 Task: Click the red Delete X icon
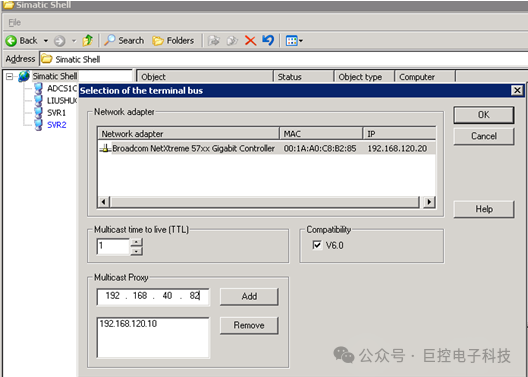pyautogui.click(x=250, y=41)
